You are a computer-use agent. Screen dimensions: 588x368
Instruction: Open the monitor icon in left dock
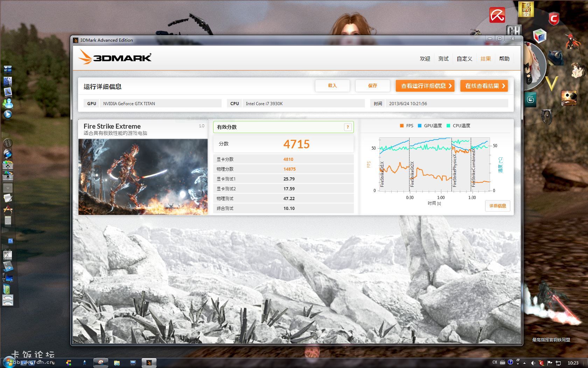pos(8,279)
